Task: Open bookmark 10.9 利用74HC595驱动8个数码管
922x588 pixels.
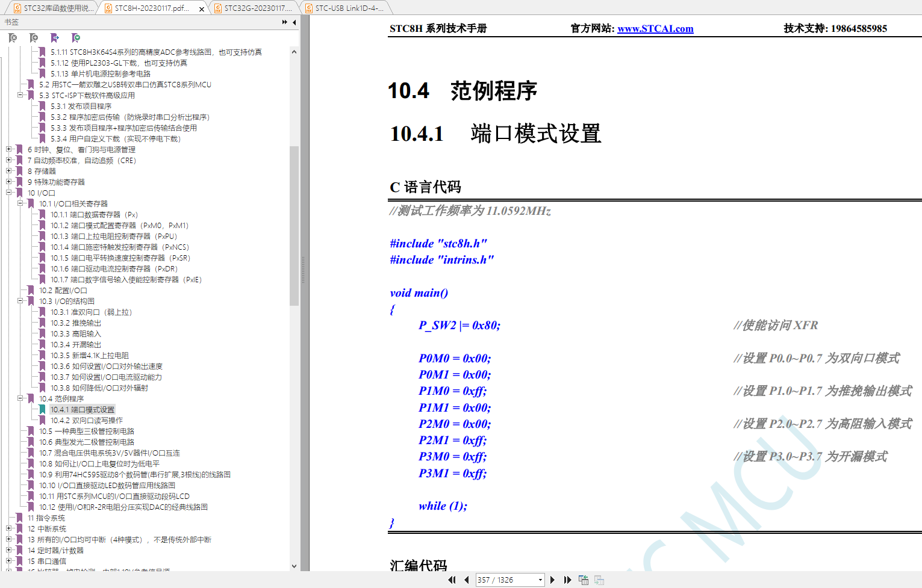Action: click(x=135, y=474)
